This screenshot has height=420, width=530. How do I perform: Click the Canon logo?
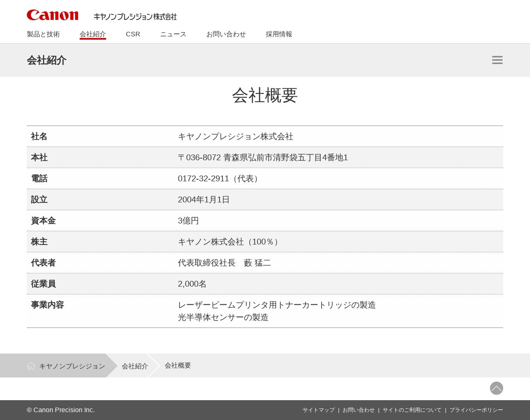(52, 15)
